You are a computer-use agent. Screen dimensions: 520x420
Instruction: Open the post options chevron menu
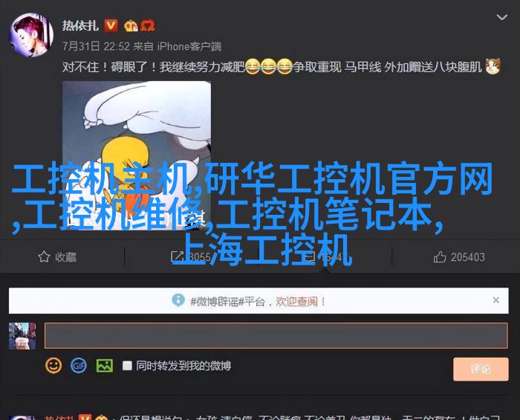pyautogui.click(x=501, y=17)
